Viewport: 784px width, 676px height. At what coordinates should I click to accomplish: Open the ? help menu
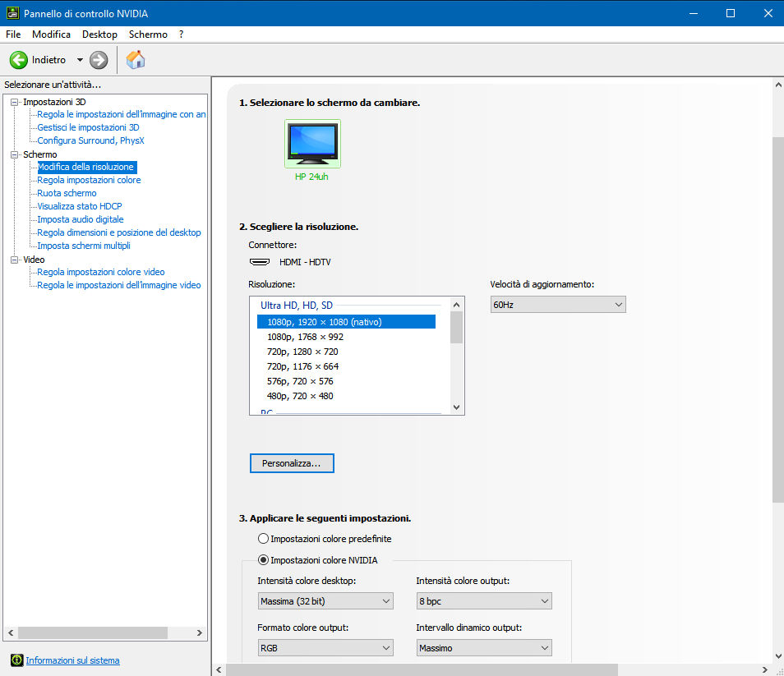[x=181, y=34]
